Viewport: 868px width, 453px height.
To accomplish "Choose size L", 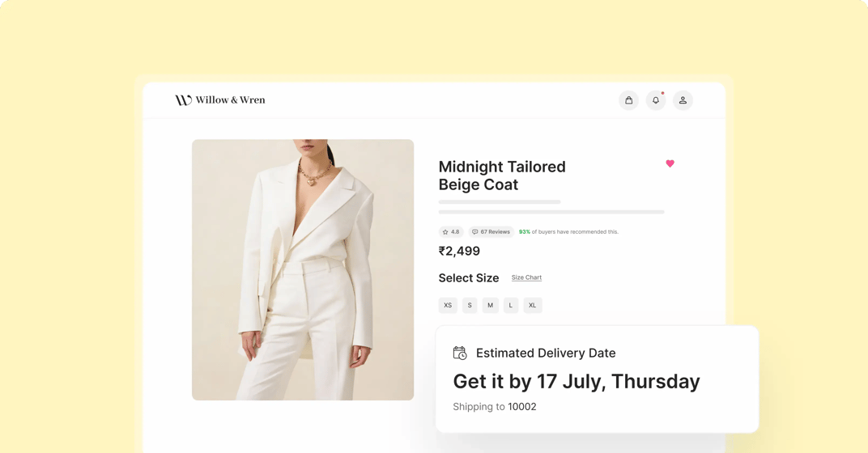I will [510, 305].
